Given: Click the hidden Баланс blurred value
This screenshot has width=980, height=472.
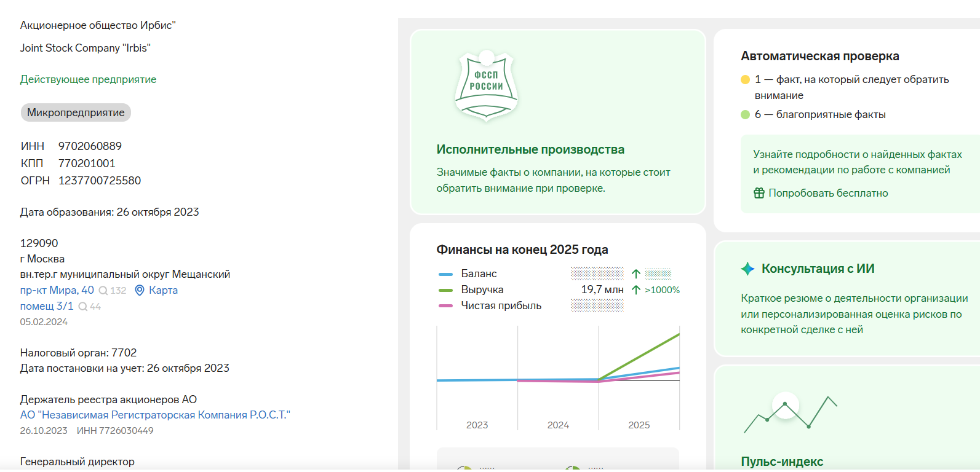Looking at the screenshot, I should coord(597,273).
